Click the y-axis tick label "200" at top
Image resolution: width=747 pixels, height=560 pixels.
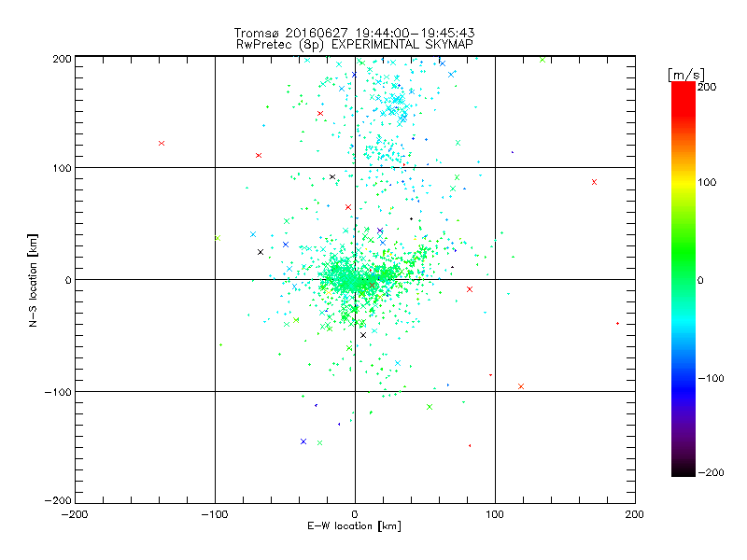click(x=62, y=59)
